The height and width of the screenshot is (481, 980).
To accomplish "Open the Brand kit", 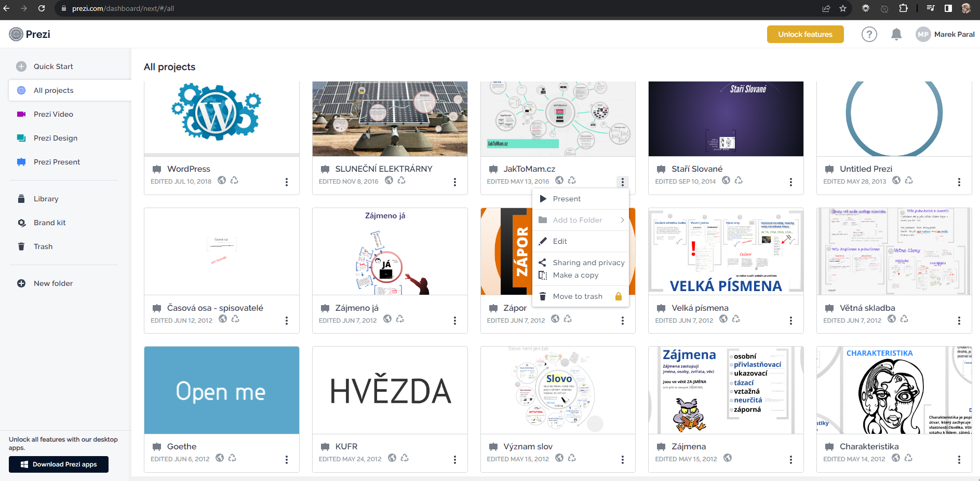I will 49,222.
